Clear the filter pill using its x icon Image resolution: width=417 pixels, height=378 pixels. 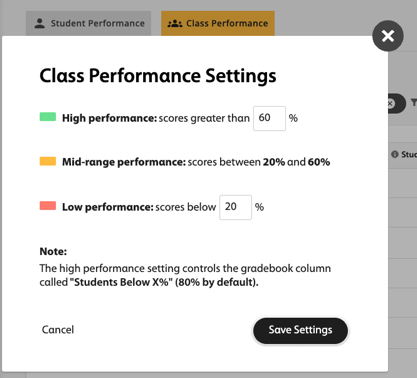click(x=391, y=103)
